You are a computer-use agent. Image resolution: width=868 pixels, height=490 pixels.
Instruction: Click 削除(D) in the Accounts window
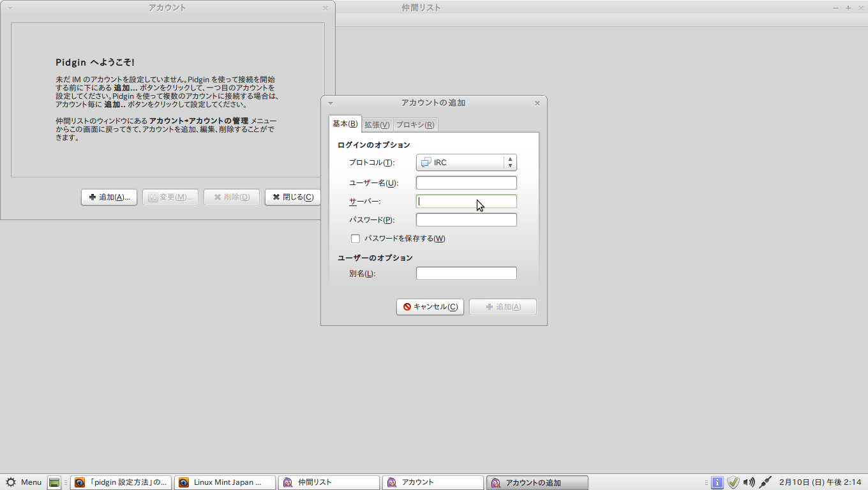click(x=232, y=197)
